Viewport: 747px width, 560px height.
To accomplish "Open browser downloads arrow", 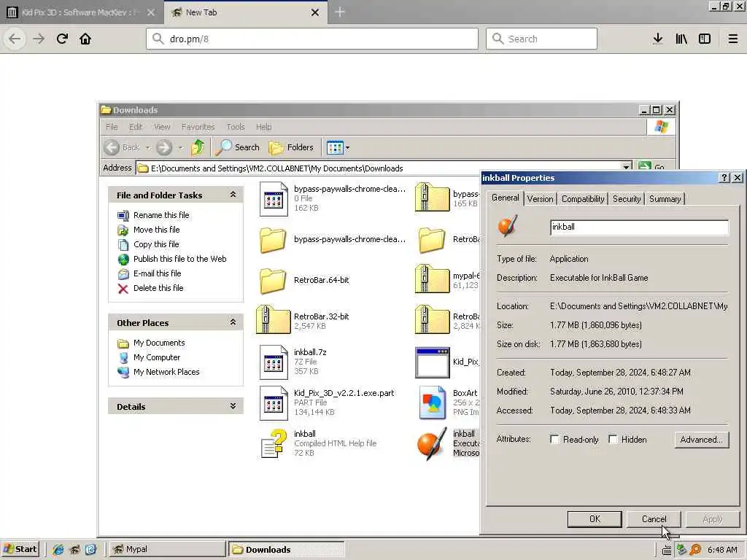I will pyautogui.click(x=658, y=39).
